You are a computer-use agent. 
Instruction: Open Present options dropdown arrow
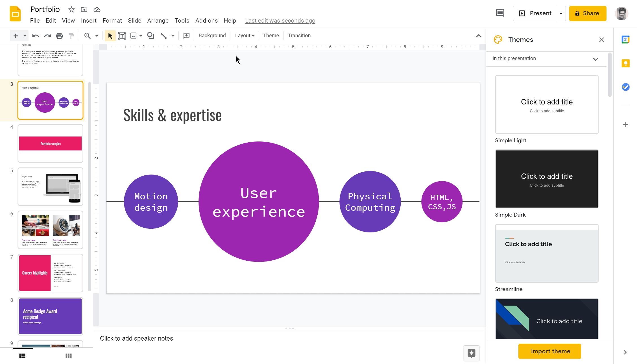[561, 13]
